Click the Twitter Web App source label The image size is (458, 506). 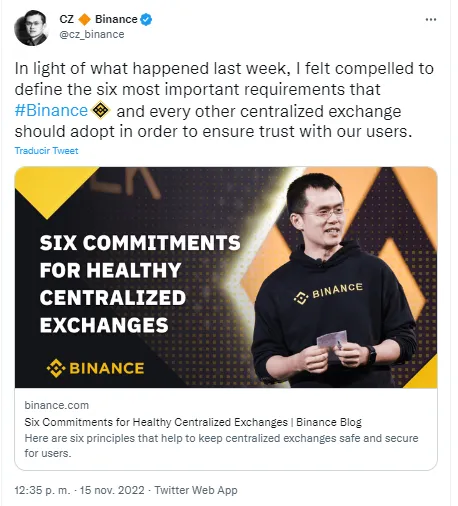pos(196,490)
